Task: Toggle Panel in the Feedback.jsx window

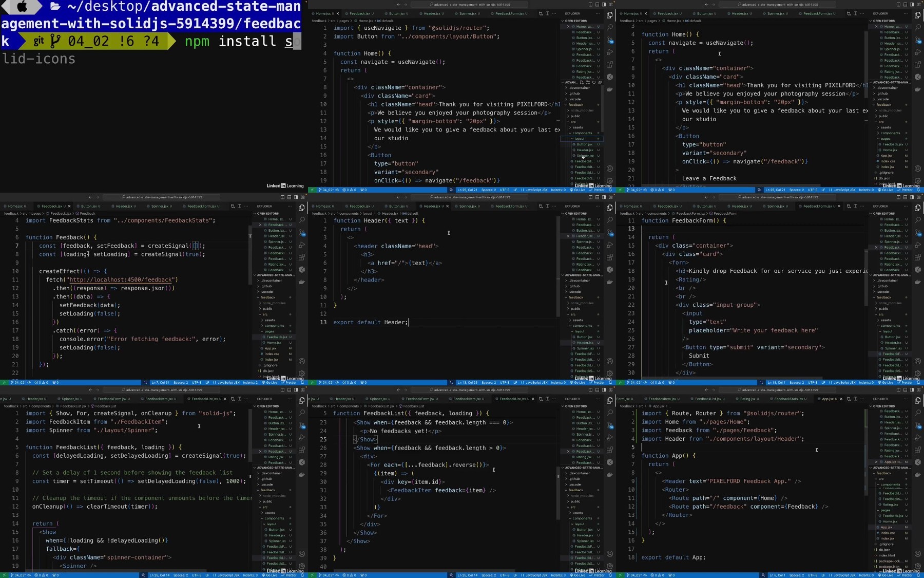Action: coord(289,197)
